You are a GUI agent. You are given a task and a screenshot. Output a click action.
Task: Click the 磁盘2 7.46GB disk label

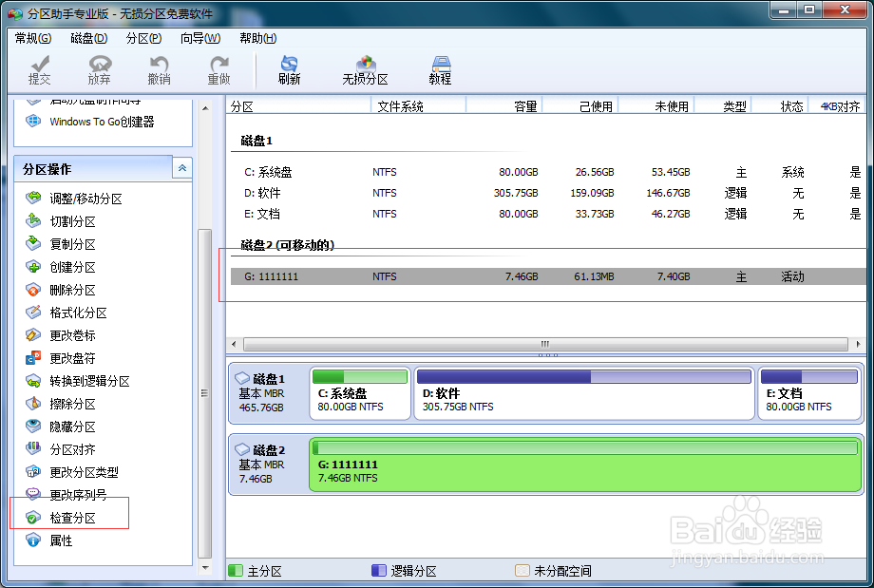[269, 465]
